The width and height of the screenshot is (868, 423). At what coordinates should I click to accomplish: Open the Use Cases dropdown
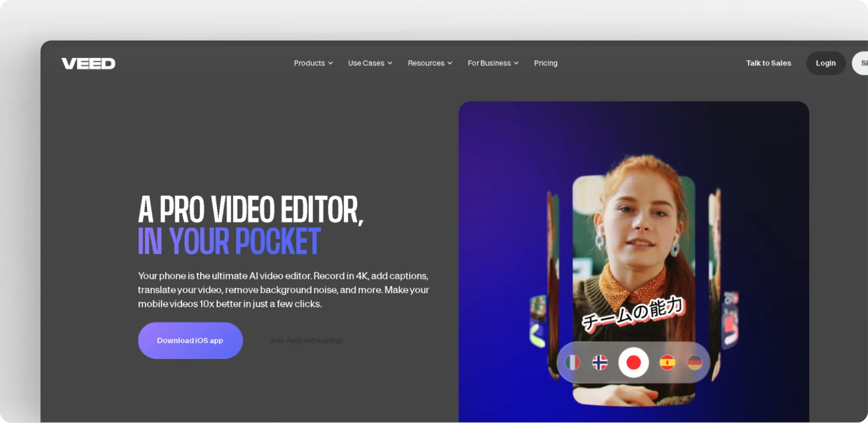370,63
